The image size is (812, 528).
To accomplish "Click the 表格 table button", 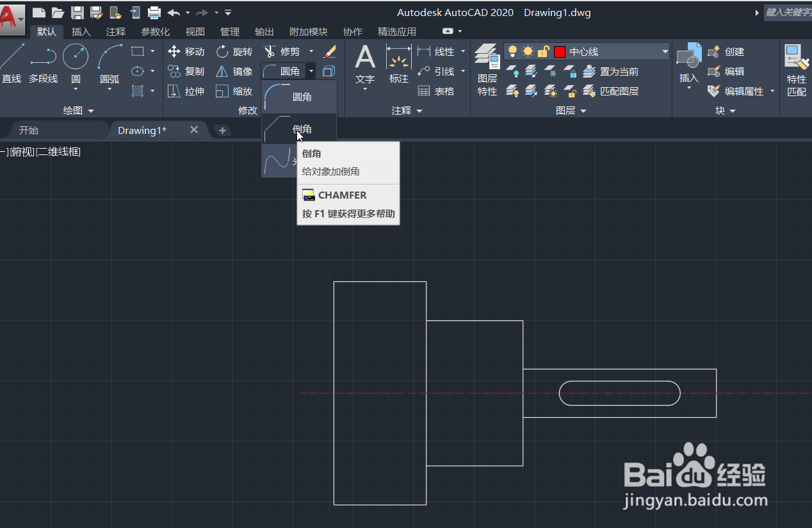I will click(x=436, y=91).
